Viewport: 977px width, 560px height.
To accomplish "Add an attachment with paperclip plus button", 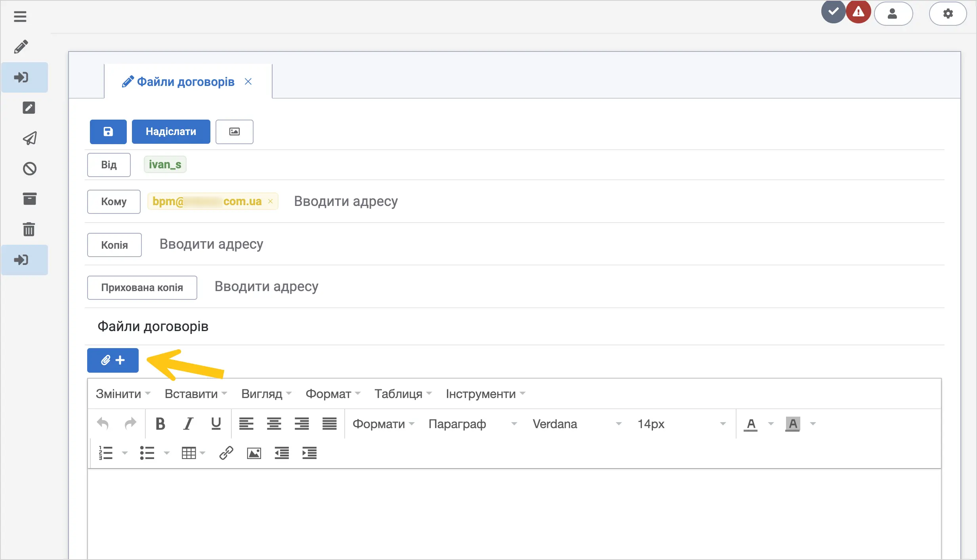I will coord(113,360).
